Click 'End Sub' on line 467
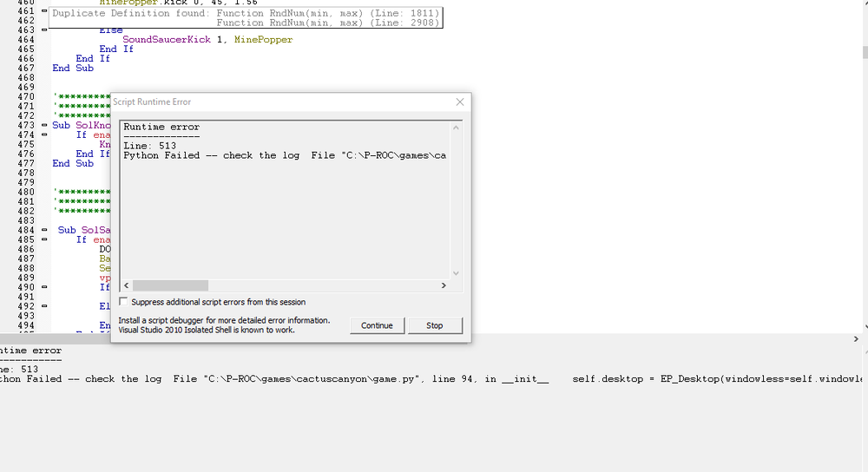 pos(73,68)
